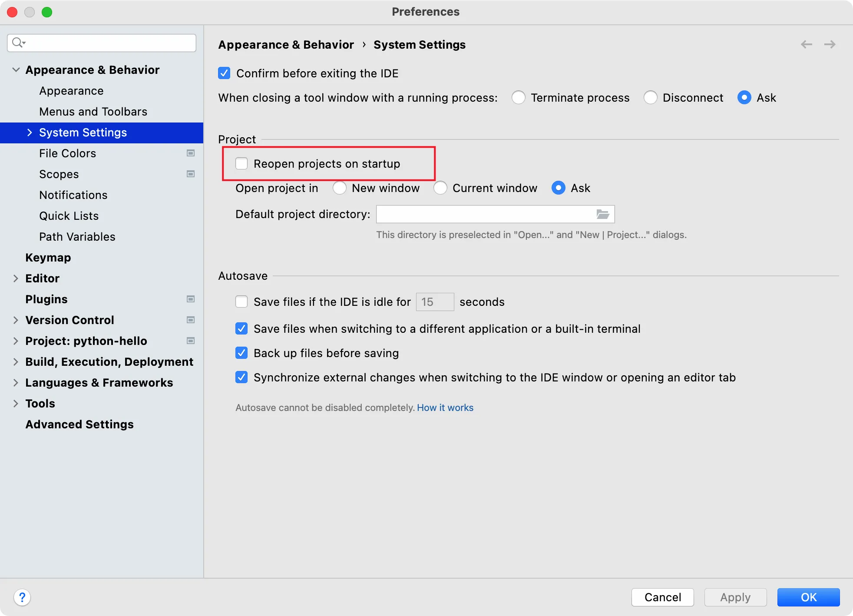Click project-level icon beside File Colors
Image resolution: width=853 pixels, height=616 pixels.
pyautogui.click(x=190, y=153)
